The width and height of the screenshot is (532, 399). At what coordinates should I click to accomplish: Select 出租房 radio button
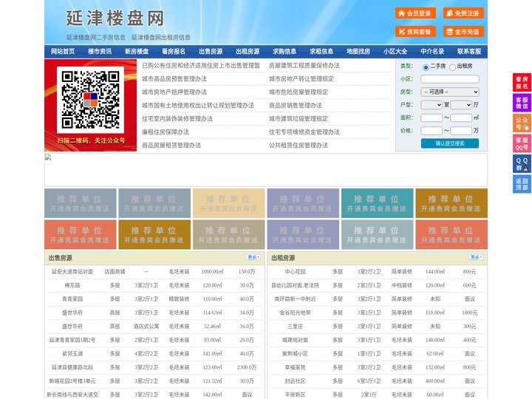coord(452,67)
